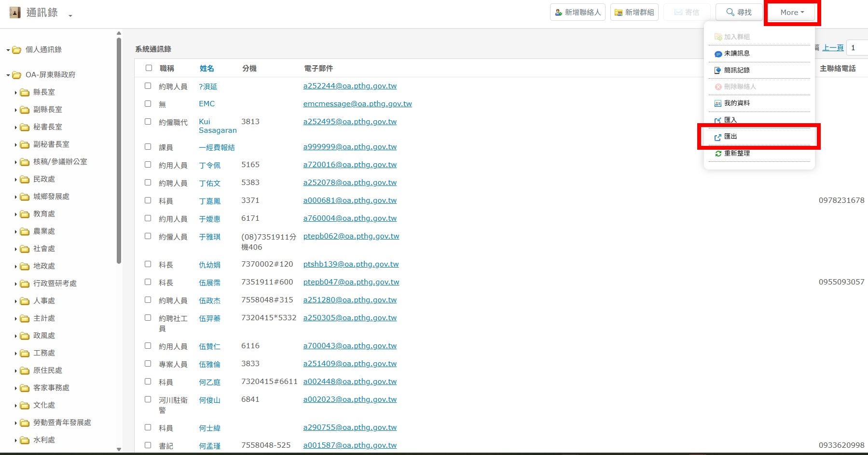Viewport: 868px width, 455px height.
Task: Collapse the OA-屏東縣政府 tree node
Action: pos(8,75)
